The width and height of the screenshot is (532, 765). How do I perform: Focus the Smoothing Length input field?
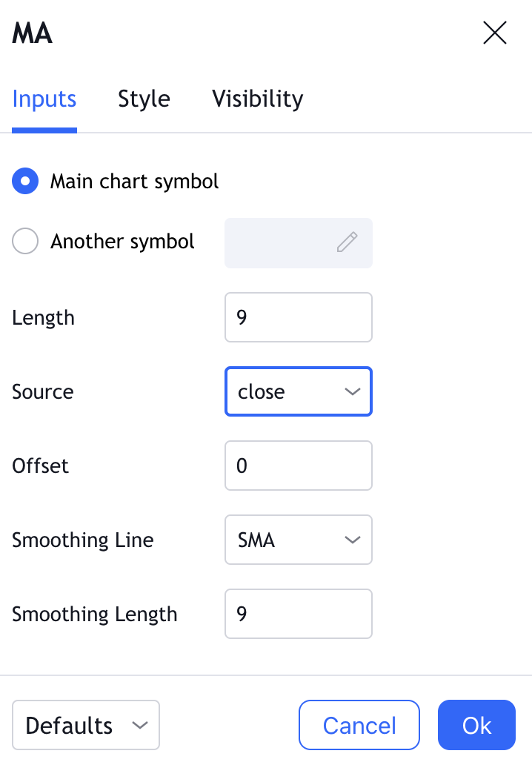point(298,614)
